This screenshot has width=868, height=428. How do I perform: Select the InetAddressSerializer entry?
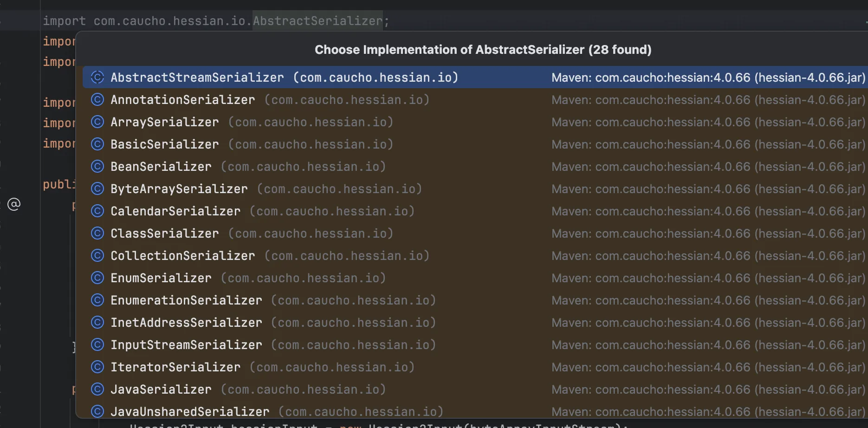coord(186,323)
